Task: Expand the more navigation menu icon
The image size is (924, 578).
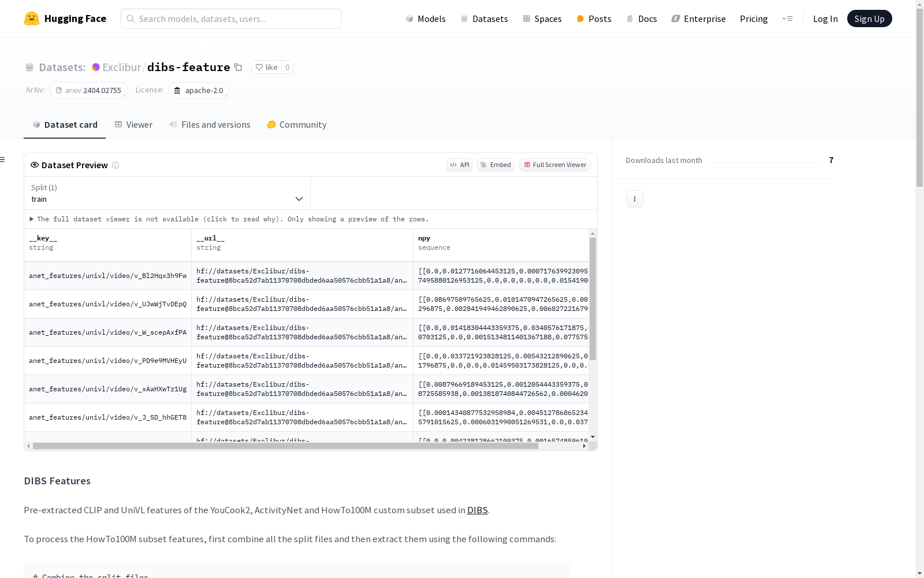Action: tap(787, 18)
